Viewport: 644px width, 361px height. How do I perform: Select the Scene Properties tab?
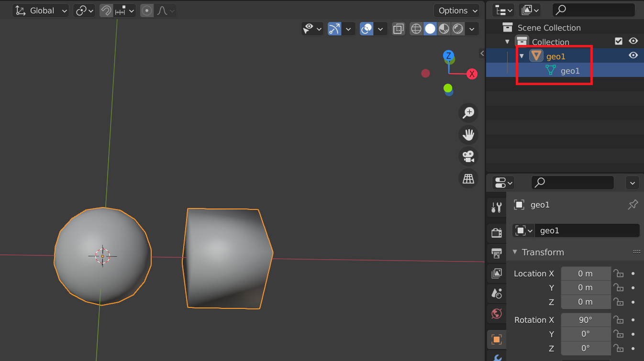[496, 294]
